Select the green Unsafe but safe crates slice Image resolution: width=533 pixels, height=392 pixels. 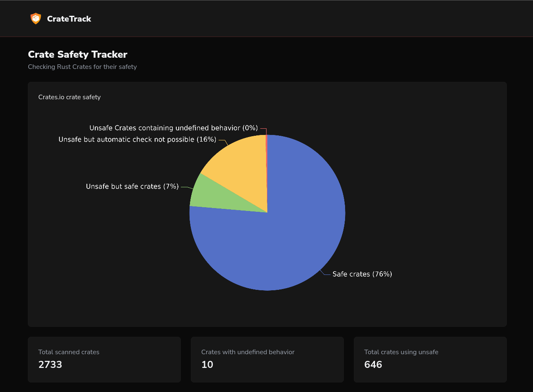(208, 195)
